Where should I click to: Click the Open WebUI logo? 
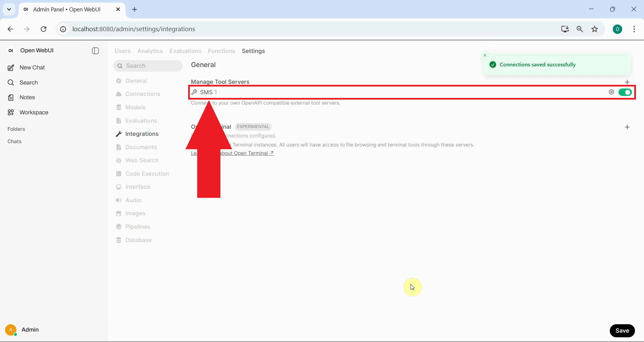pyautogui.click(x=11, y=51)
